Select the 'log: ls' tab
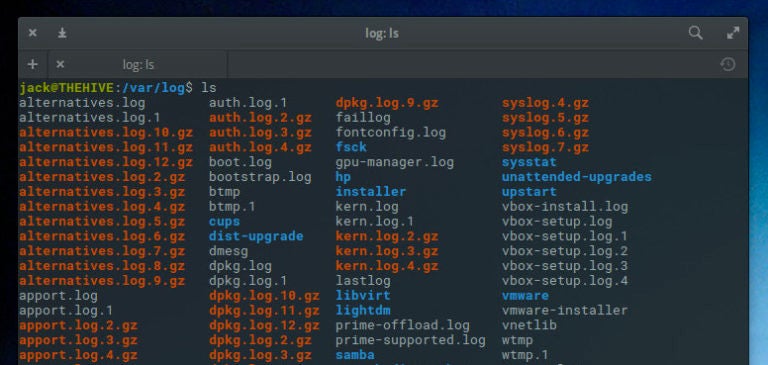This screenshot has width=768, height=365. click(139, 65)
